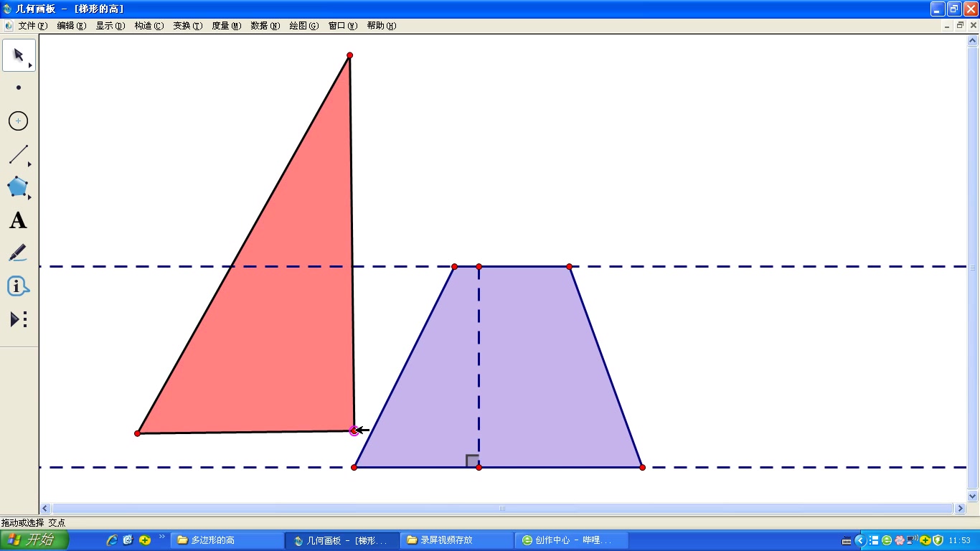Open the 显示(D) menu
This screenshot has width=980, height=551.
(110, 26)
